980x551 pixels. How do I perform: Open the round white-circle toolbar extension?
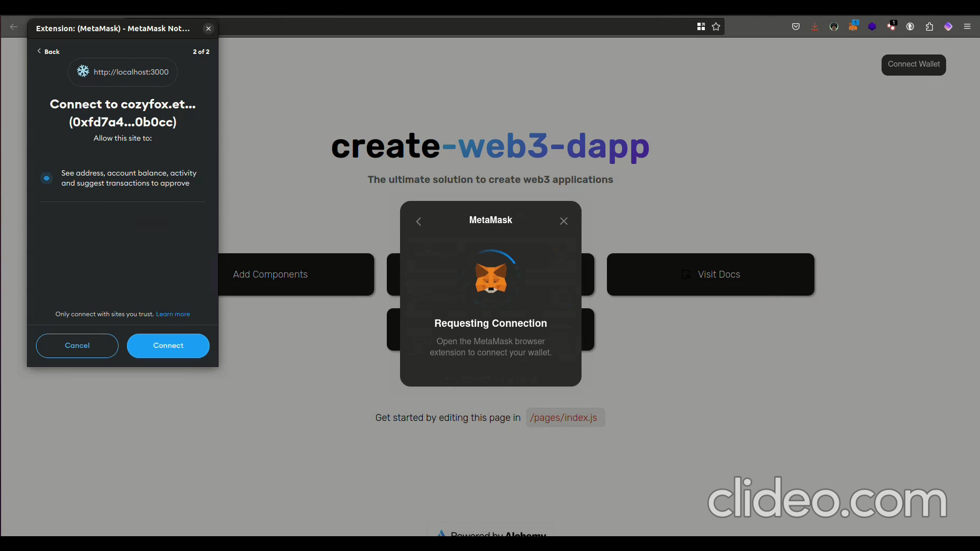(x=910, y=26)
